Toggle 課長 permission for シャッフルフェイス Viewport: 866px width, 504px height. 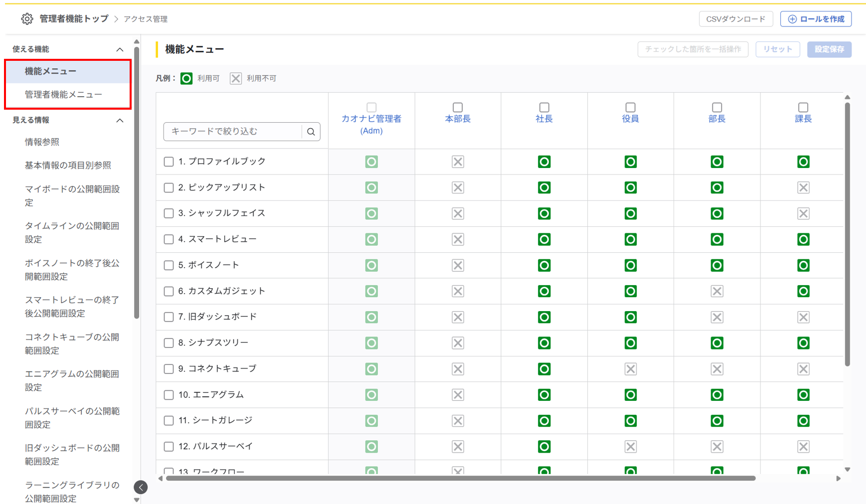[803, 213]
